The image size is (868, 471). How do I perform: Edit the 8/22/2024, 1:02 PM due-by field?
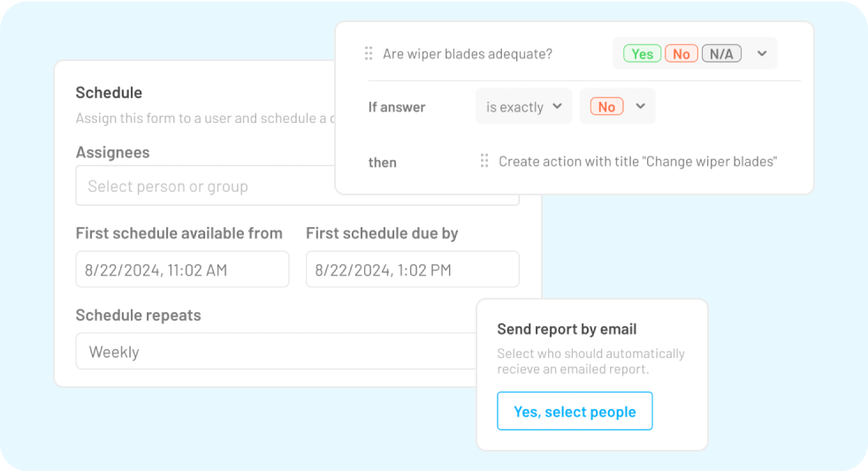coord(412,270)
